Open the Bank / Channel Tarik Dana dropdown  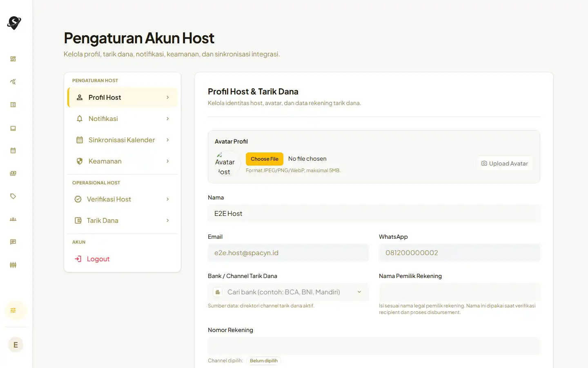coord(288,292)
